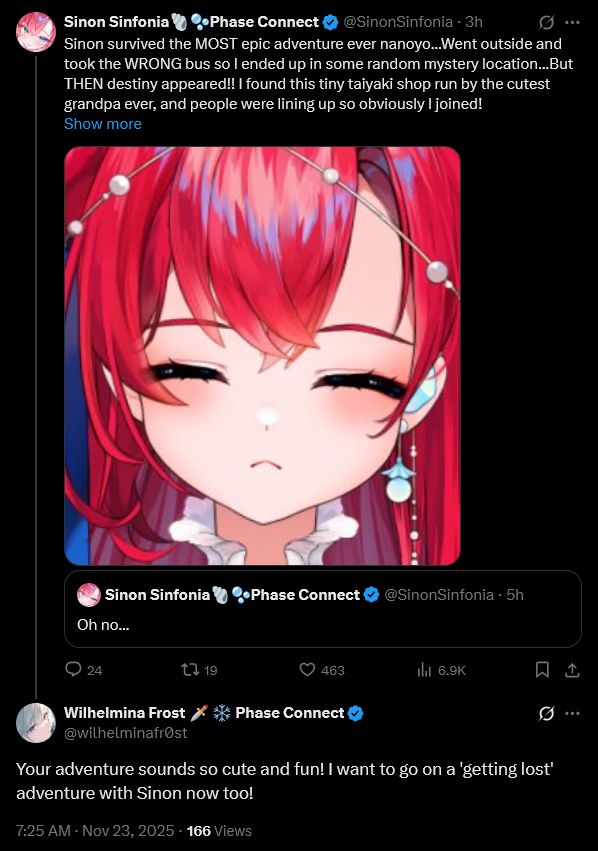The image size is (598, 851).
Task: Open Wilhelmina Frost's profile avatar
Action: click(36, 723)
